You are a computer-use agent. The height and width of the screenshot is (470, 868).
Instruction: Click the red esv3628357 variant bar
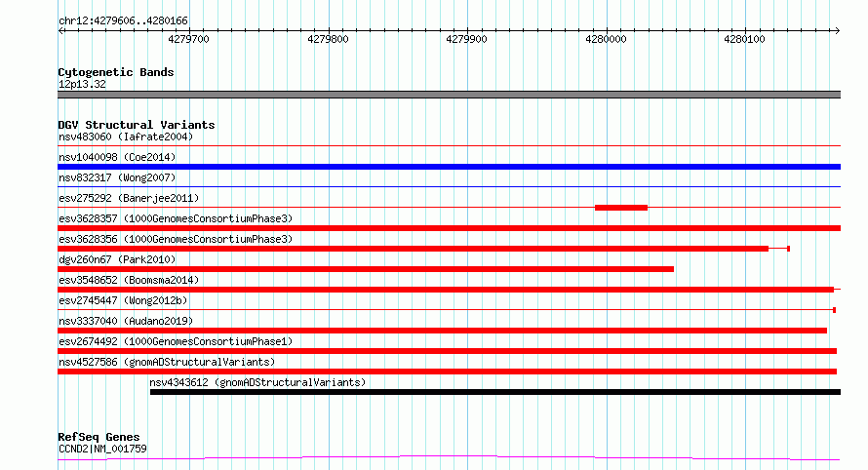tap(449, 228)
